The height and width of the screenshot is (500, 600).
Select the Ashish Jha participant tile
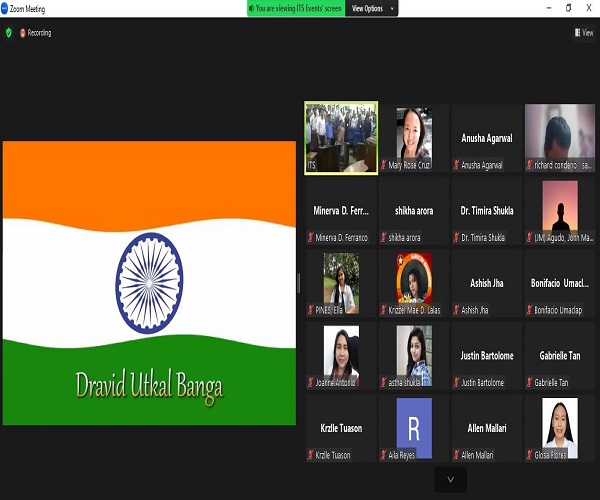point(487,283)
